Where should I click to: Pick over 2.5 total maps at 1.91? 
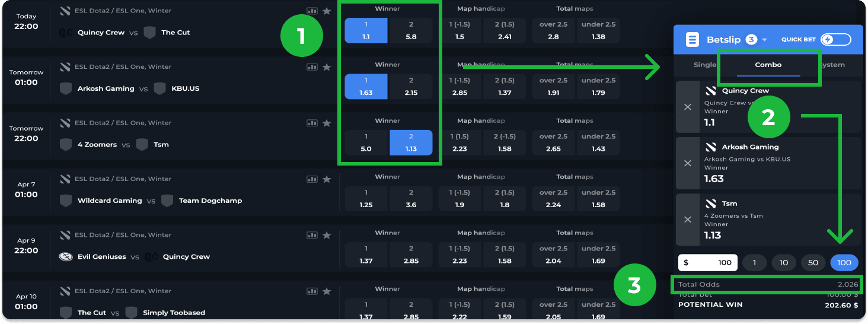point(553,87)
